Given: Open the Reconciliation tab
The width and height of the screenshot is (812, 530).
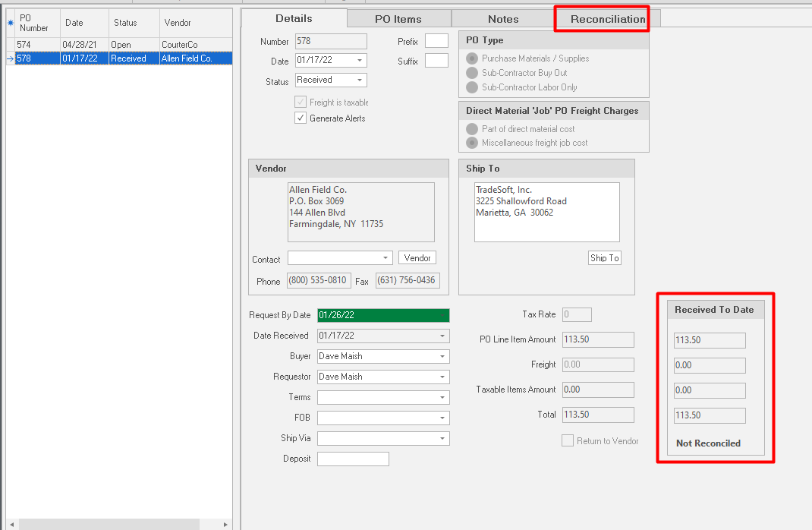Looking at the screenshot, I should coord(607,19).
